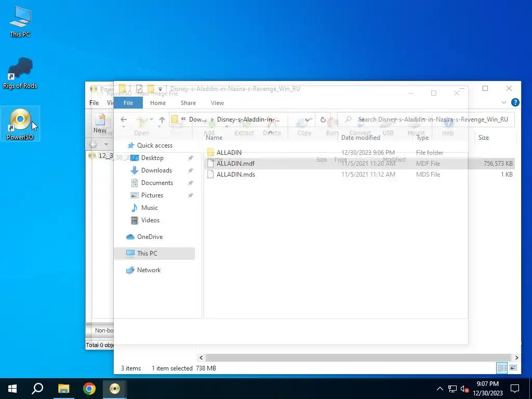Refresh the current folder view
532x399 pixels.
pyautogui.click(x=323, y=119)
